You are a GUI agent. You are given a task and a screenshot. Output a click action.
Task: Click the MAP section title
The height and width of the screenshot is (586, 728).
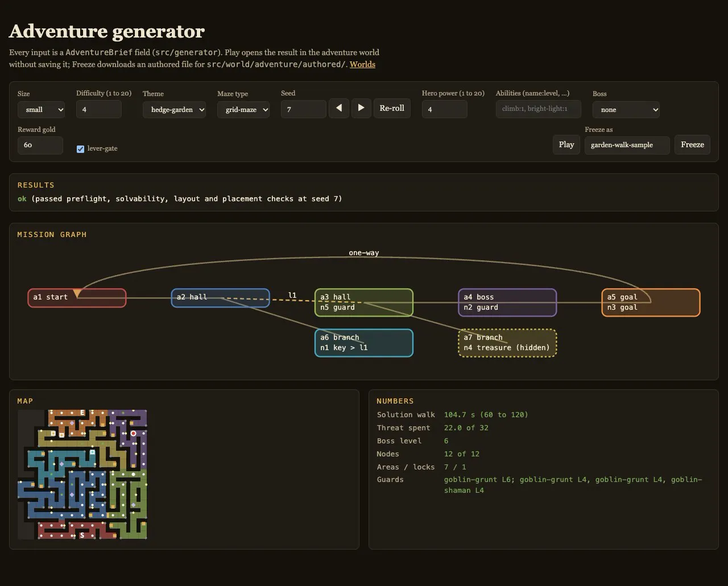click(x=25, y=401)
